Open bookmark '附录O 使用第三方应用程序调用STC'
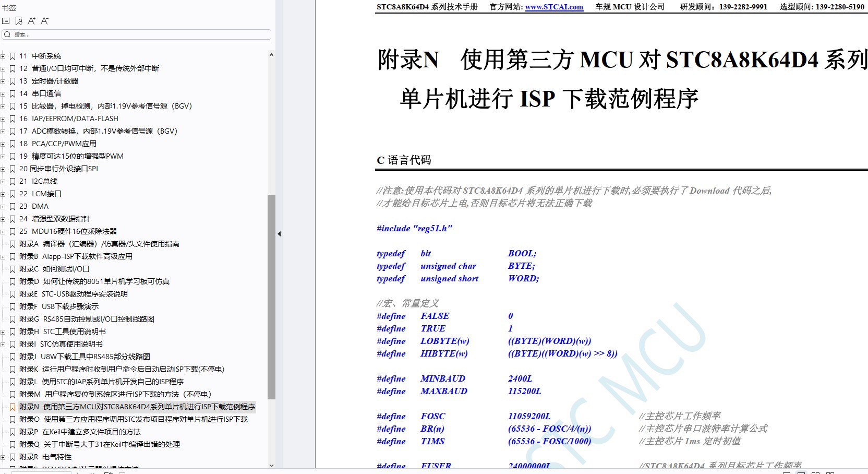 click(x=134, y=419)
